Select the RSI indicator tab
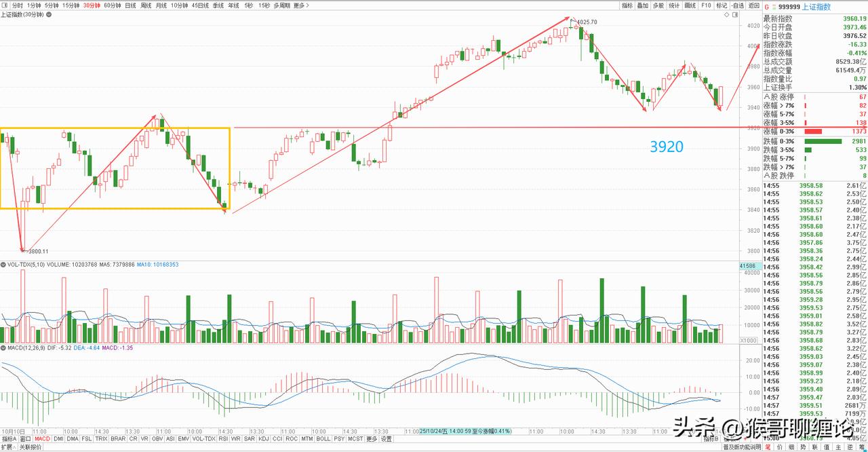Viewport: 868px width, 452px height. 223,439
